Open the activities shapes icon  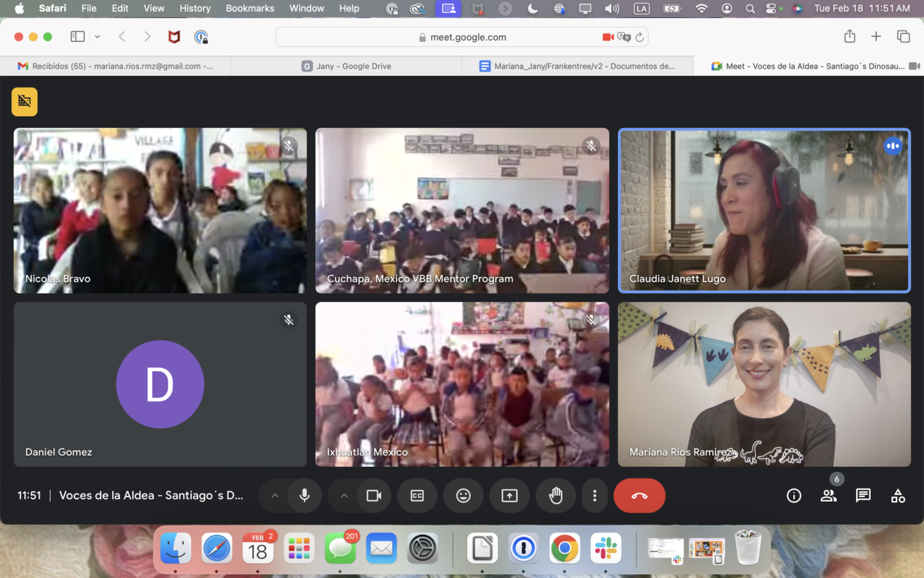pyautogui.click(x=898, y=496)
